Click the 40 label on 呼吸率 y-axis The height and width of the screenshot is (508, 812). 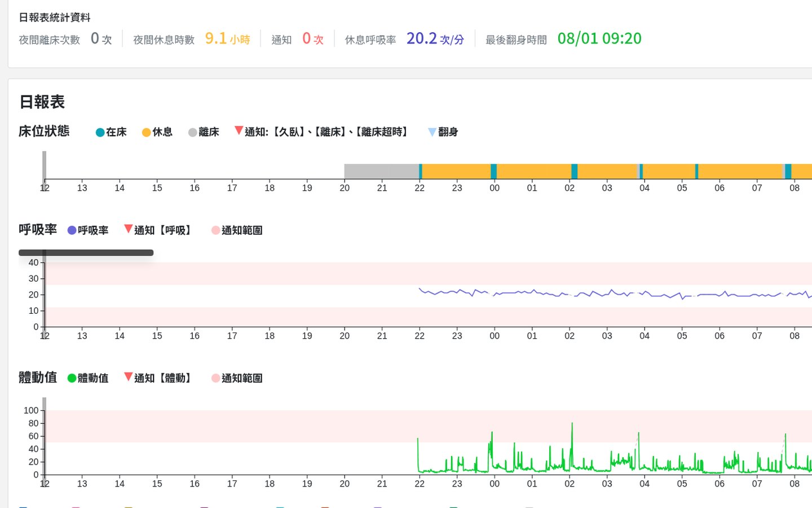pos(33,262)
